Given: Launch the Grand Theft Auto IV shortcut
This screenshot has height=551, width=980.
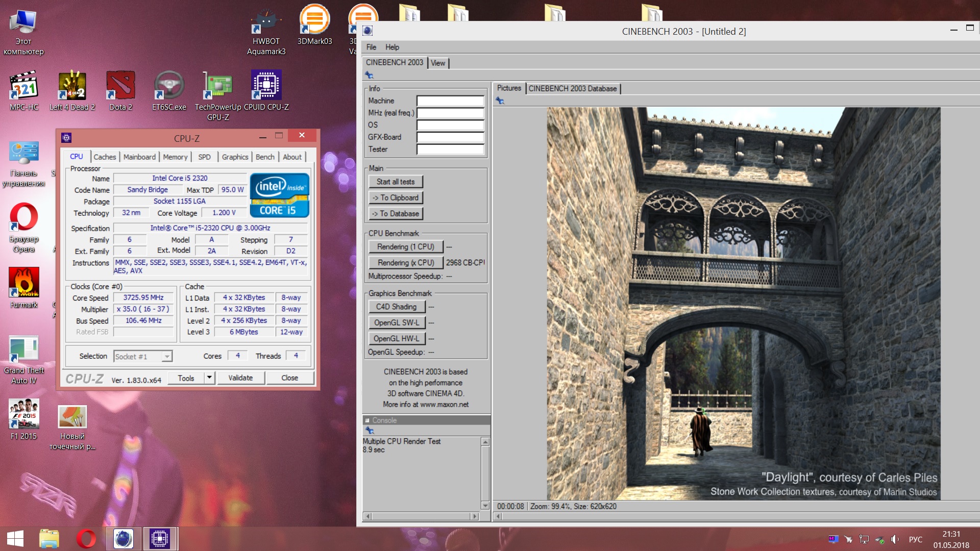Looking at the screenshot, I should click(24, 360).
